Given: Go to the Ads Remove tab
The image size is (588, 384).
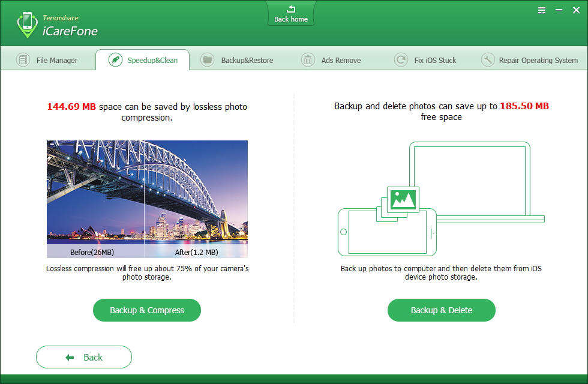Looking at the screenshot, I should tap(331, 60).
